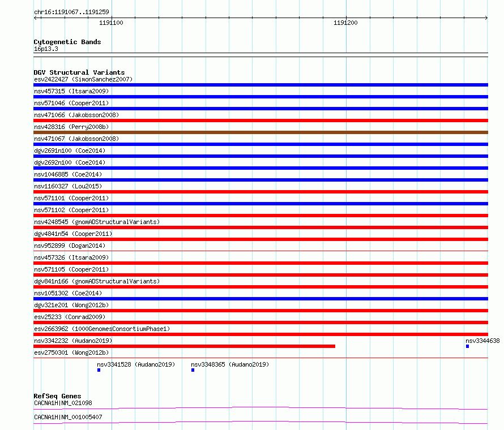Click the left arrow end of the ruler
This screenshot has width=504, height=430.
pyautogui.click(x=35, y=18)
